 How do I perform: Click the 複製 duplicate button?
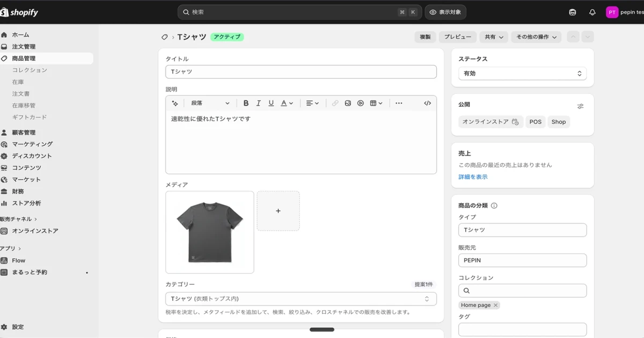425,36
